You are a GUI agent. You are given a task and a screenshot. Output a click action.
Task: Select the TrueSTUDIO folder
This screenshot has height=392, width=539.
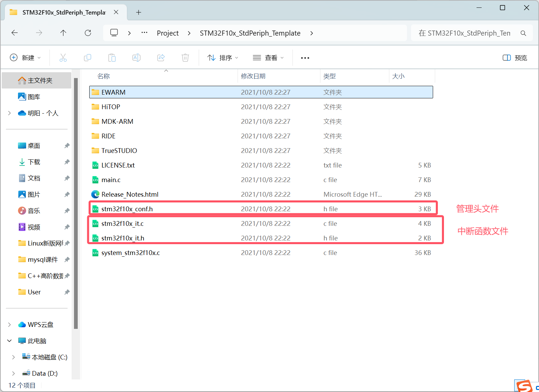tap(261, 151)
